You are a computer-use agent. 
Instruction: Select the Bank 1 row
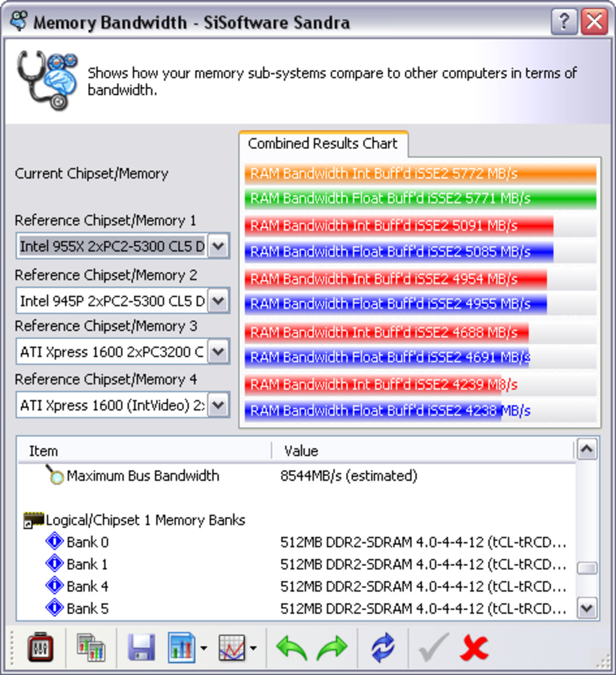[296, 564]
